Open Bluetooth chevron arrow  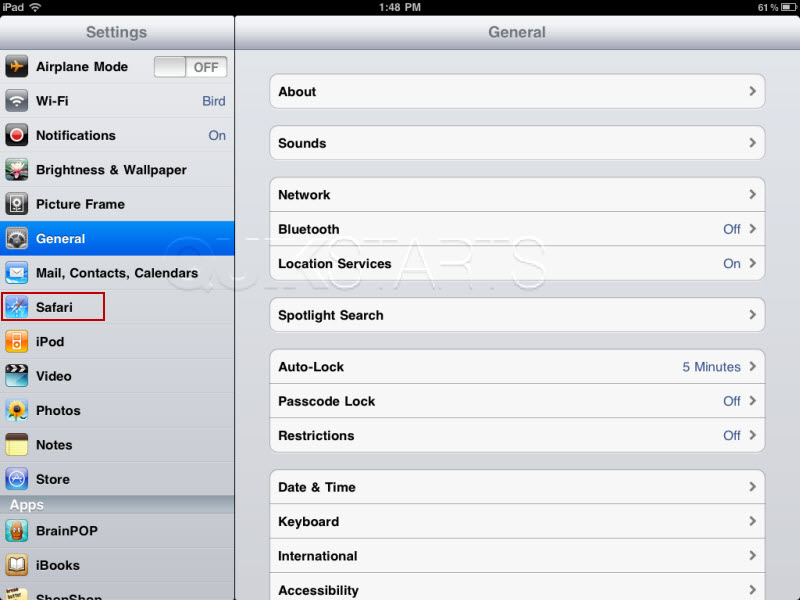pos(752,229)
